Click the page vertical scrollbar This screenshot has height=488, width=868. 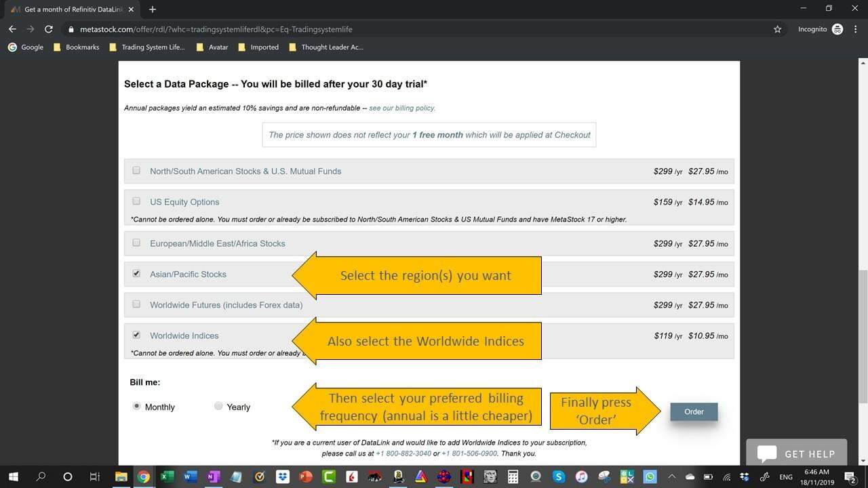863,336
